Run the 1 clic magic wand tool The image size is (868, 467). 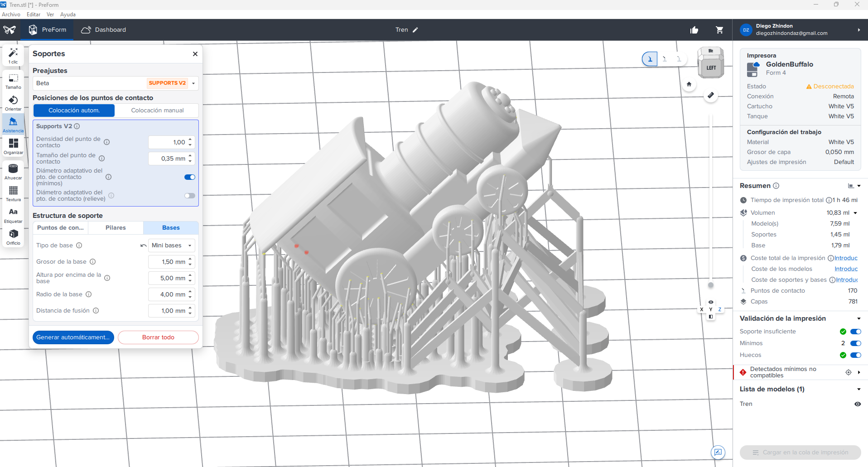[x=13, y=56]
